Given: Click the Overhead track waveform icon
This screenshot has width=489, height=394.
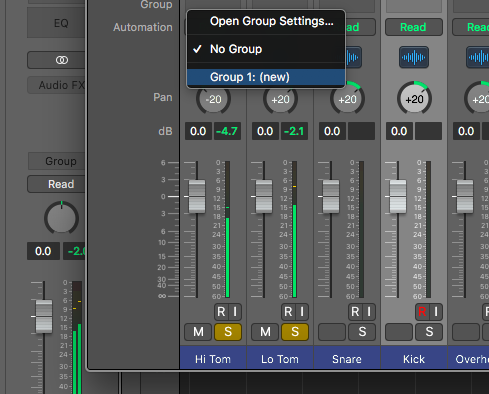Looking at the screenshot, I should pos(477,57).
